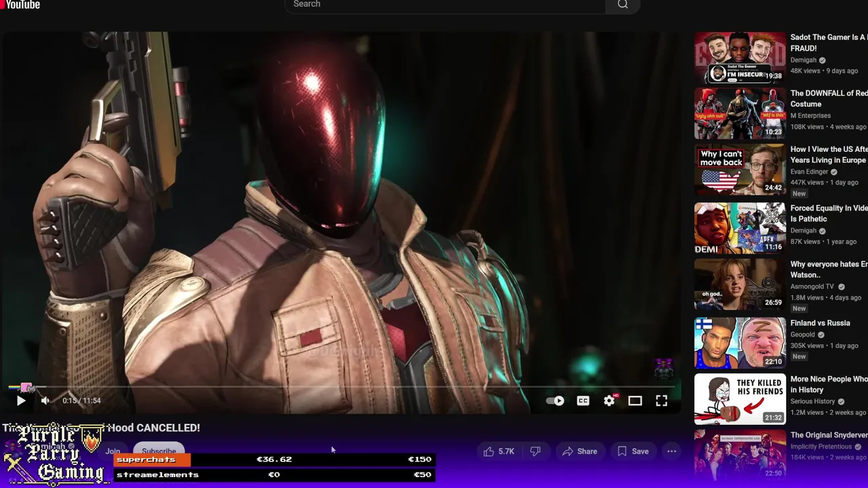This screenshot has width=868, height=488.
Task: Open 'Finland vs Russia' thumbnail
Action: point(740,343)
